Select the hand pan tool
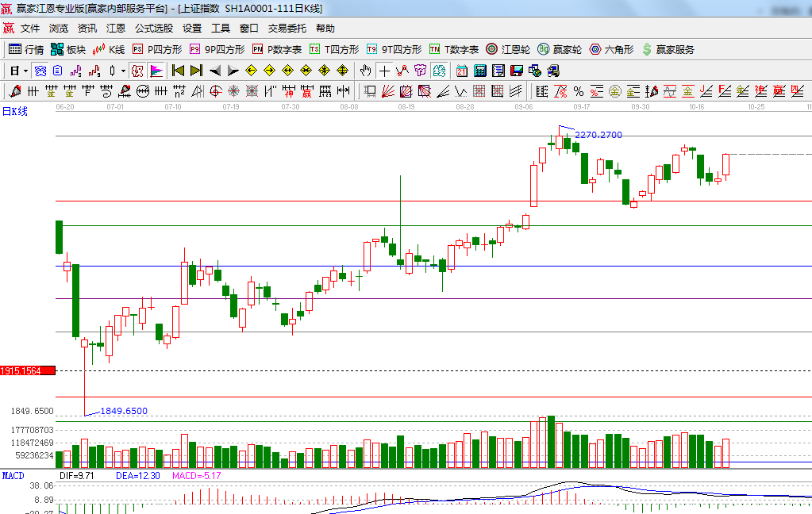The width and height of the screenshot is (812, 514). [x=365, y=71]
